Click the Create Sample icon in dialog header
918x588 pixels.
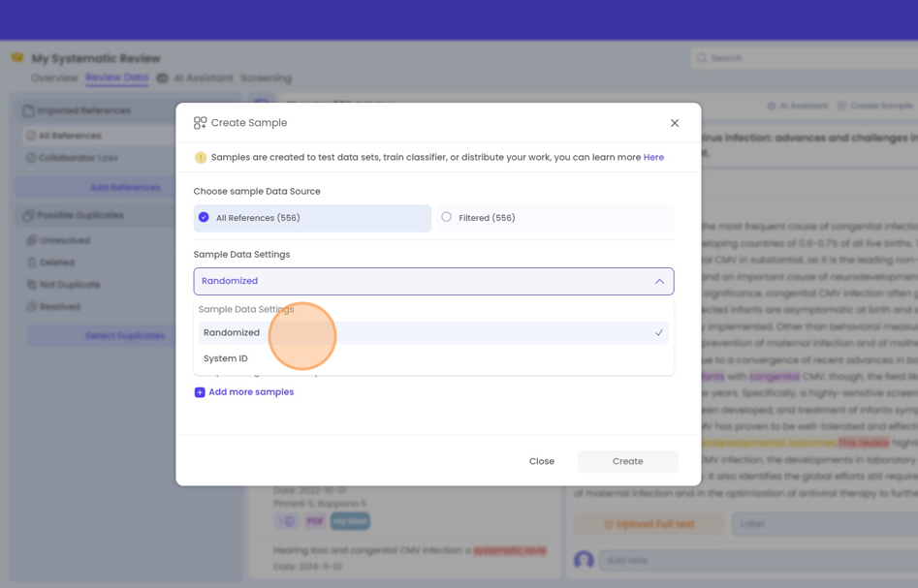199,122
